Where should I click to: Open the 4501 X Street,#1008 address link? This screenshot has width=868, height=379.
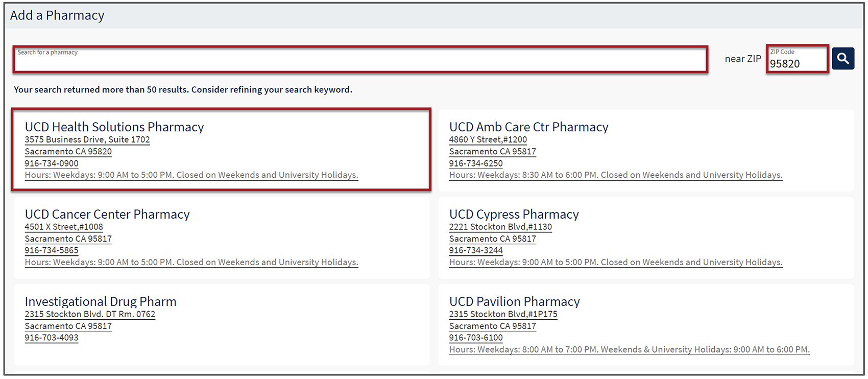tap(64, 227)
